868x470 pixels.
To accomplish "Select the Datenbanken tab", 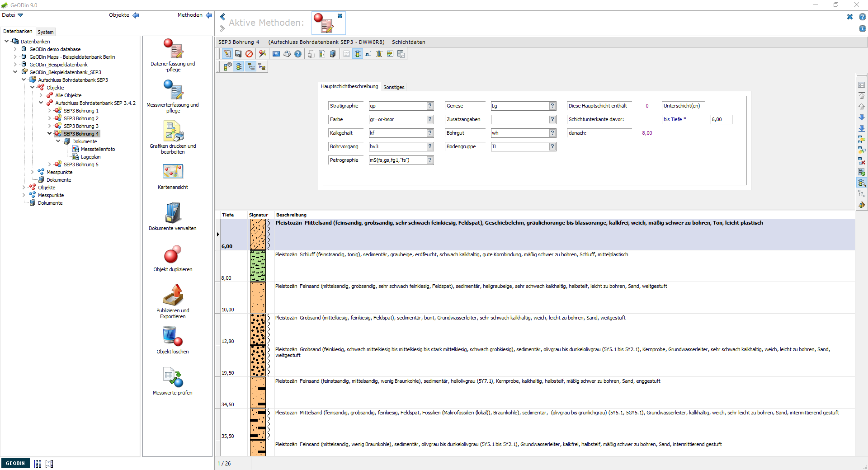I will coord(18,31).
